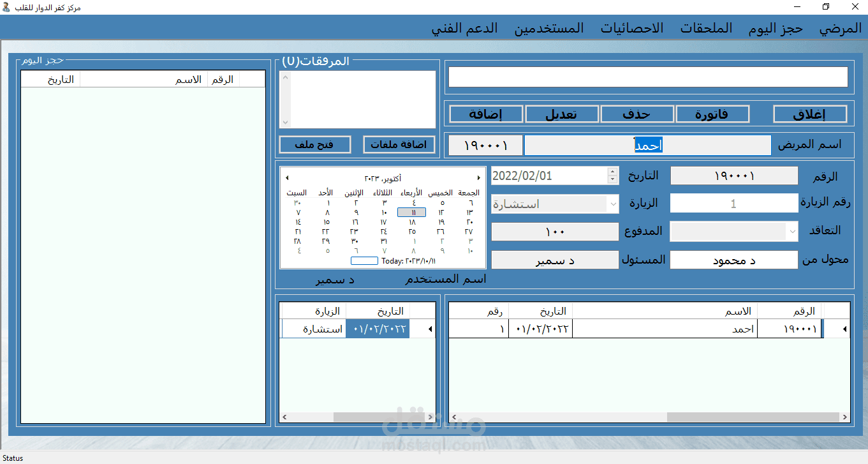The width and height of the screenshot is (868, 464).
Task: Click the number box beside the patient name field
Action: click(486, 146)
